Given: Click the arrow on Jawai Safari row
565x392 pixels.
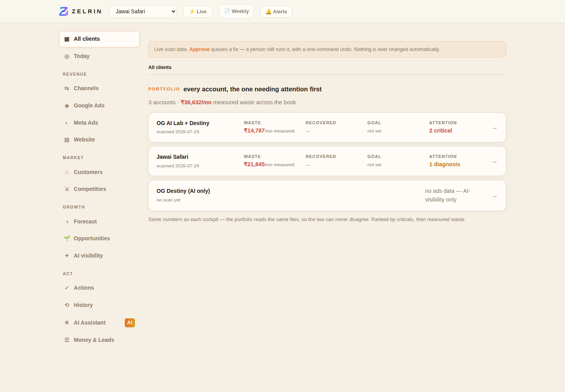Looking at the screenshot, I should [494, 162].
